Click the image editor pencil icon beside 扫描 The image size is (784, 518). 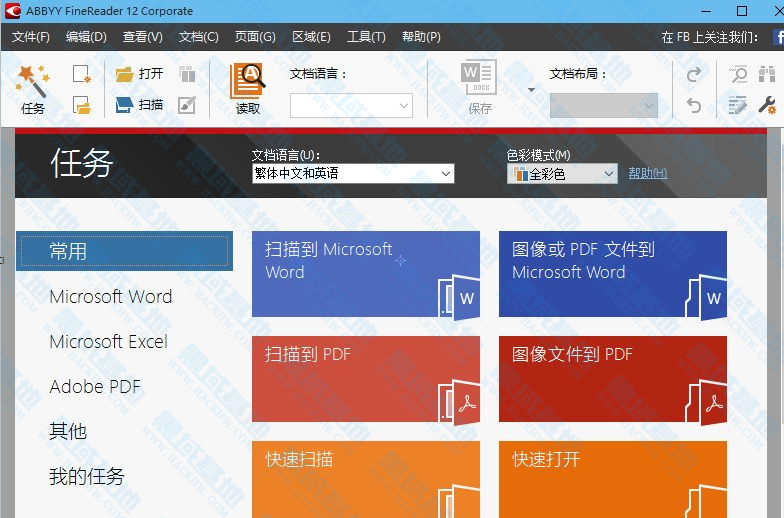(x=187, y=106)
